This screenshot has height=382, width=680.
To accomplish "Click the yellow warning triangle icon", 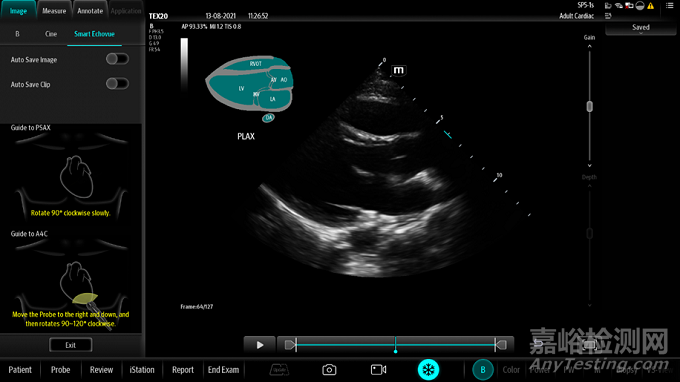I will pos(651,6).
